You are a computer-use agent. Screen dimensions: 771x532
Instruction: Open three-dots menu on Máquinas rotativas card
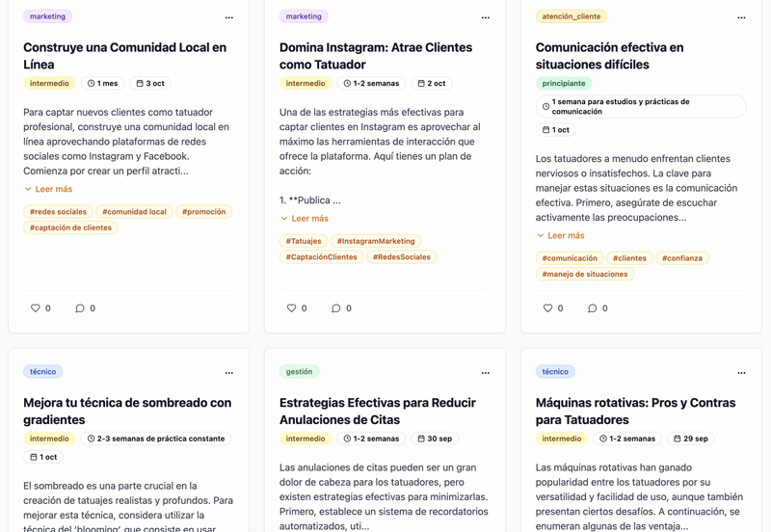[741, 372]
